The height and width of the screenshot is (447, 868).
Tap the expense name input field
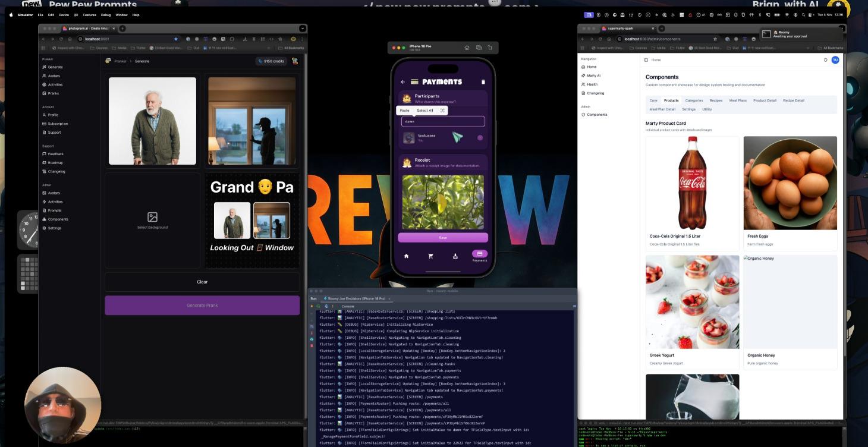click(x=443, y=121)
